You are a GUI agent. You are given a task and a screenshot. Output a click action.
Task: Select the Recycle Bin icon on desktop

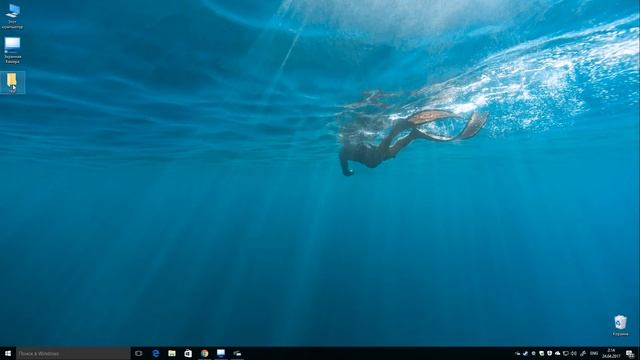620,325
